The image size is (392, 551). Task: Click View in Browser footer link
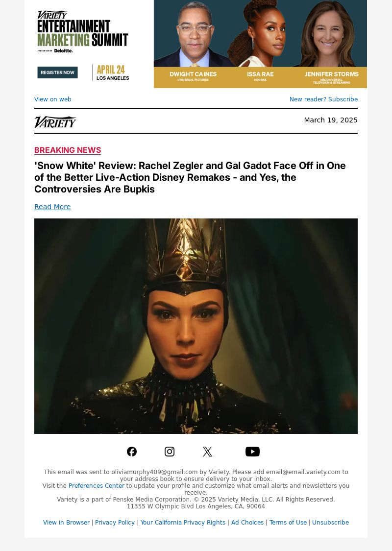[66, 523]
